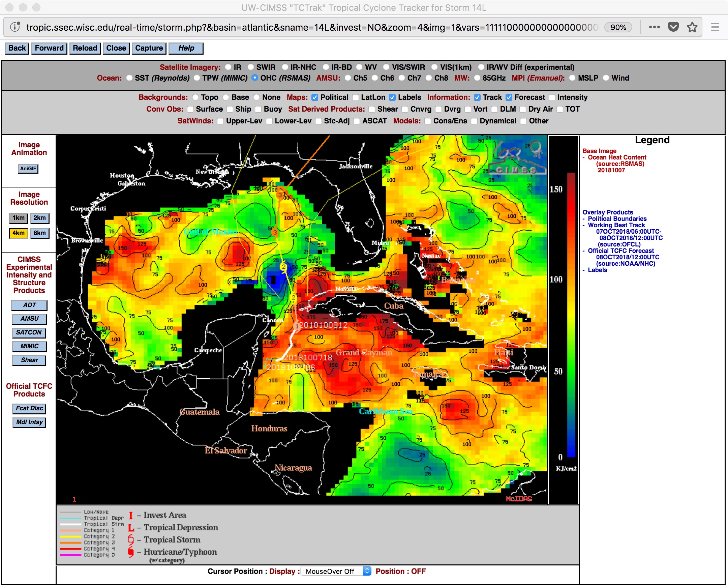Enable Buoy observations checkbox
This screenshot has height=586, width=728.
pyautogui.click(x=258, y=109)
